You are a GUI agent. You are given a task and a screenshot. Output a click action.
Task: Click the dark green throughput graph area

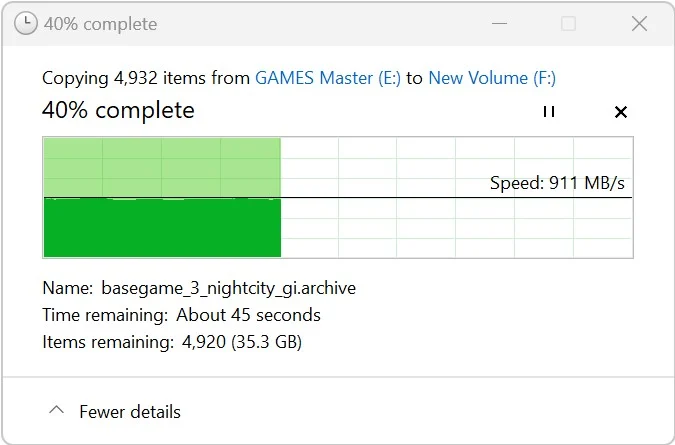click(x=161, y=229)
